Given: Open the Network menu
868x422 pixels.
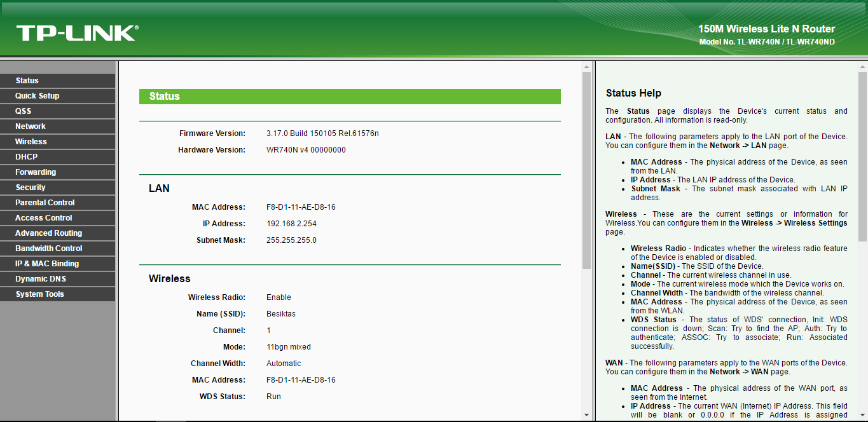Looking at the screenshot, I should (57, 126).
